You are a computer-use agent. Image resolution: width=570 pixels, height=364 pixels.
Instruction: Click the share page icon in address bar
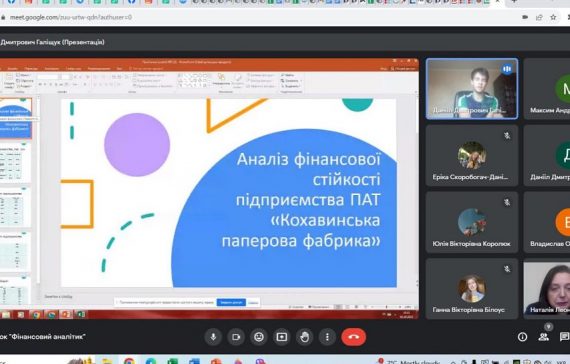539,17
